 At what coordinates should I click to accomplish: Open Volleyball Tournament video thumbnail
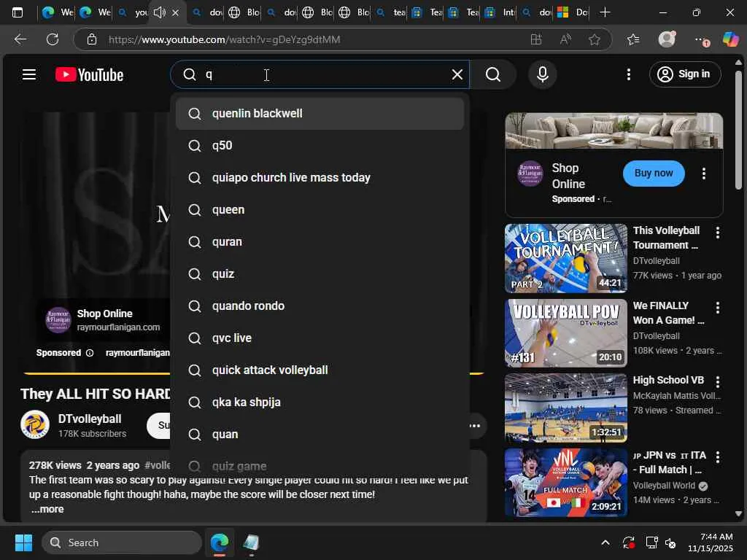click(x=565, y=258)
